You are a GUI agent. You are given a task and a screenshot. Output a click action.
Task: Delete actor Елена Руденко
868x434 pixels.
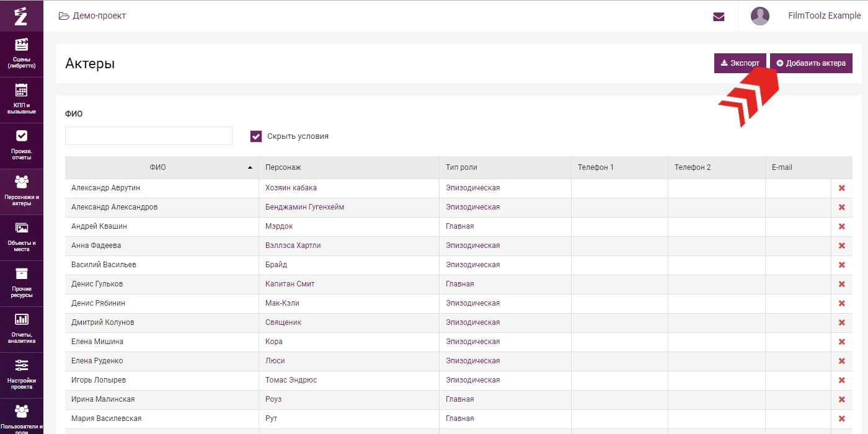tap(841, 361)
